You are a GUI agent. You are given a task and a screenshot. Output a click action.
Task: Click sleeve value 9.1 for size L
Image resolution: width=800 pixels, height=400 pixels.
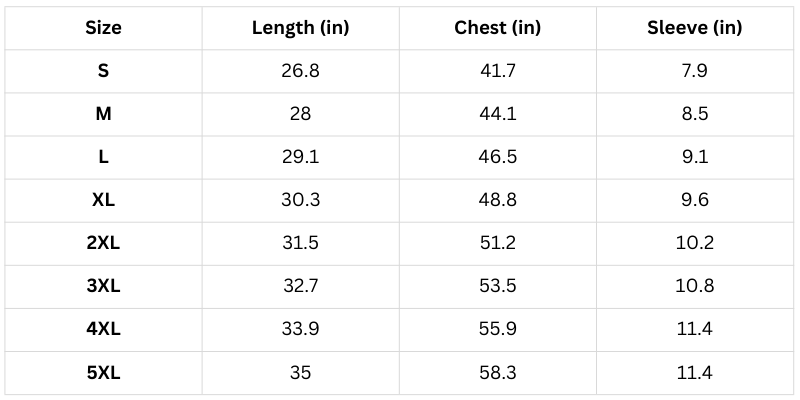point(694,157)
